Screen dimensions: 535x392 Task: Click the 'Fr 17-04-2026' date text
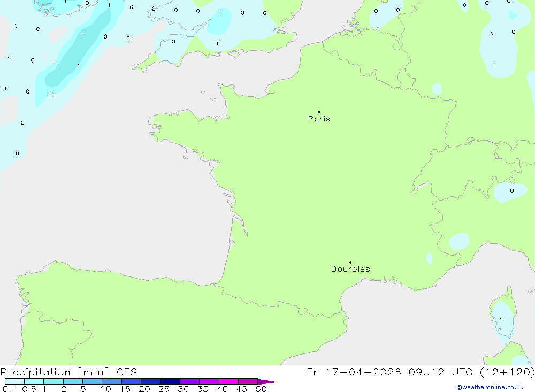[354, 372]
